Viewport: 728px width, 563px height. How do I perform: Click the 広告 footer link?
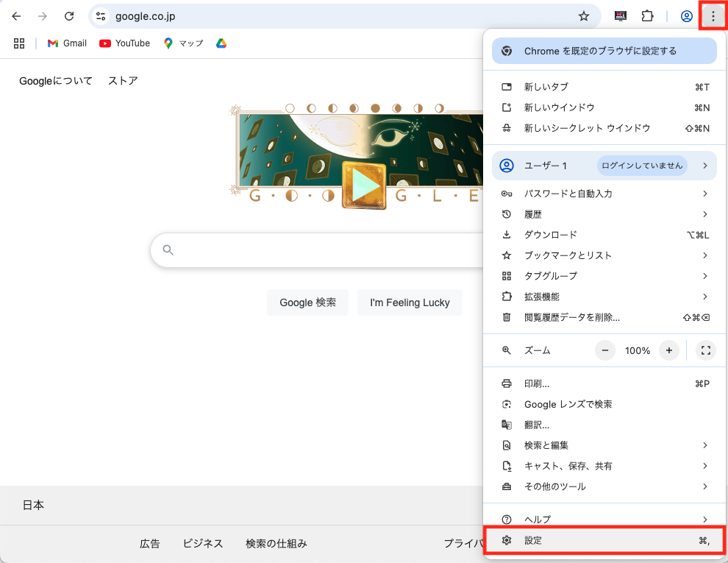[x=149, y=543]
